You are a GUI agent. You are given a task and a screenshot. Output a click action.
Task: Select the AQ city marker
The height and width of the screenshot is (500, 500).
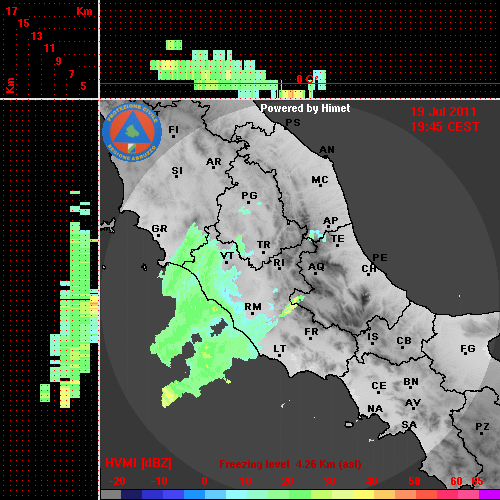click(315, 274)
